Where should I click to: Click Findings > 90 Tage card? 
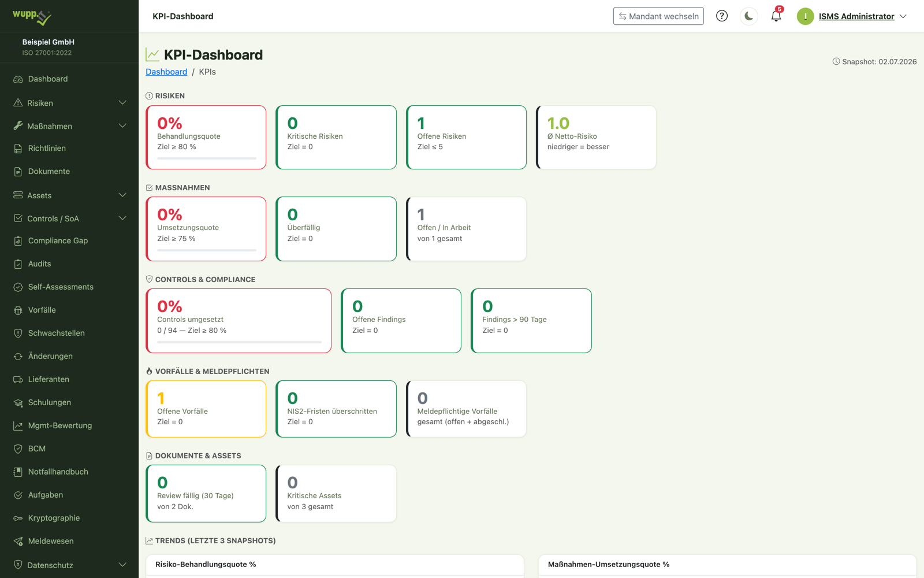(531, 321)
